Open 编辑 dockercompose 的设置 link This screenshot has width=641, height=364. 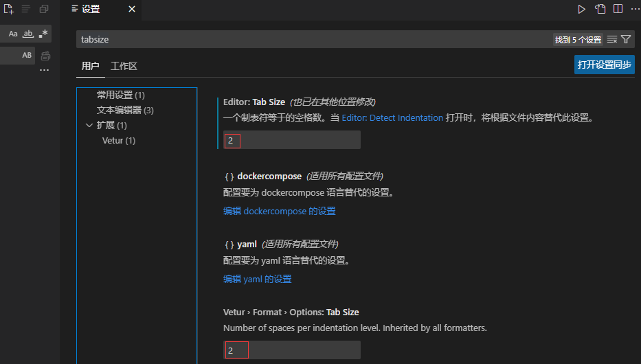coord(279,211)
